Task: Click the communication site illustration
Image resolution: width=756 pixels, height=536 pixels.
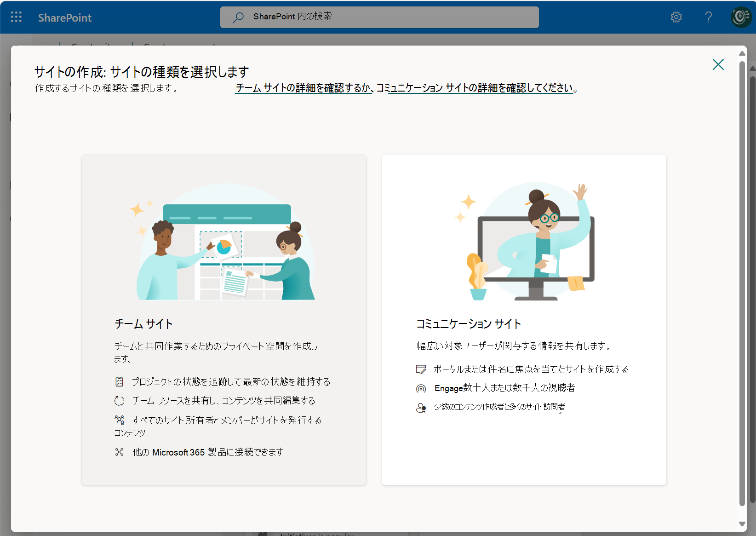Action: coord(524,242)
